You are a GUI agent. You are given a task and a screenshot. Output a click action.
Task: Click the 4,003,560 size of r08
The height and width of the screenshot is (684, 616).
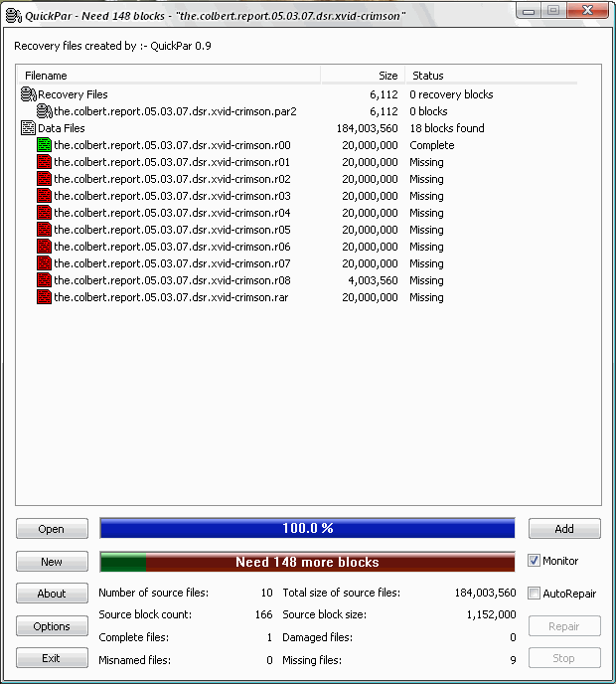[x=373, y=280]
